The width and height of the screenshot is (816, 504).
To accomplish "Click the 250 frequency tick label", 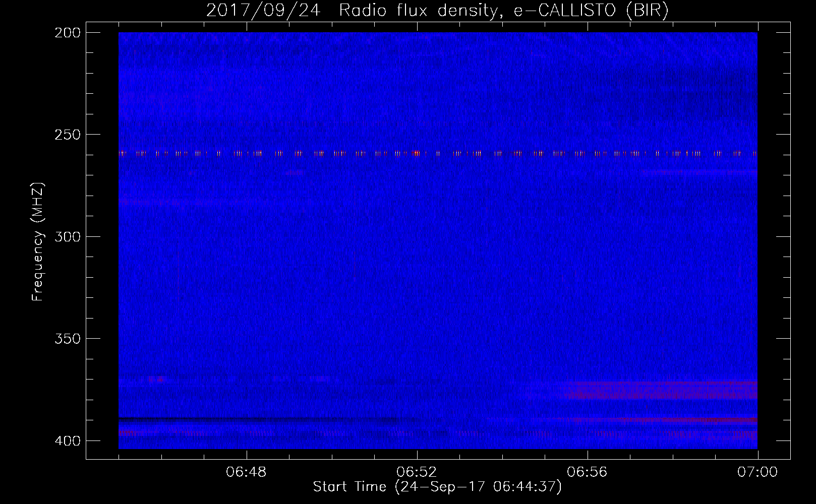I will click(68, 135).
